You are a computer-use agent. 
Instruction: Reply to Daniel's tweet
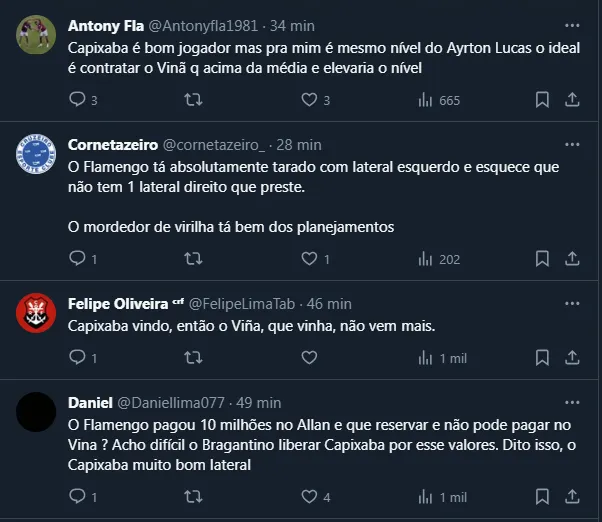click(78, 496)
